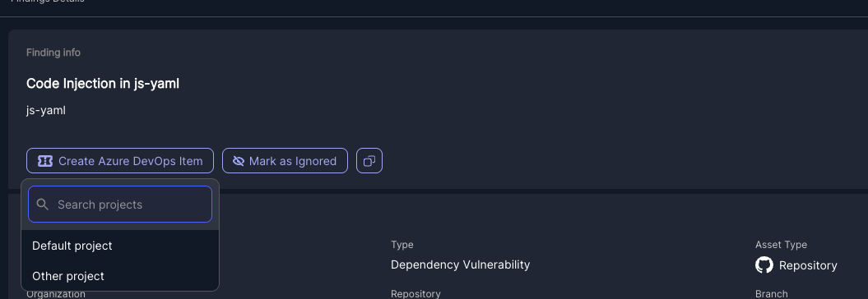Click the Asset Type field label
Image resolution: width=868 pixels, height=299 pixels.
point(781,245)
